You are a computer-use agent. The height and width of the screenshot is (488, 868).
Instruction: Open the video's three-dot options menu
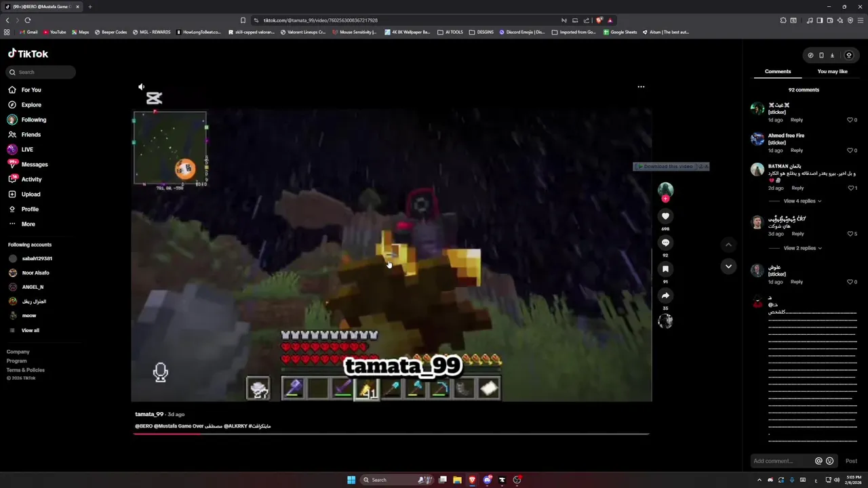click(x=641, y=87)
